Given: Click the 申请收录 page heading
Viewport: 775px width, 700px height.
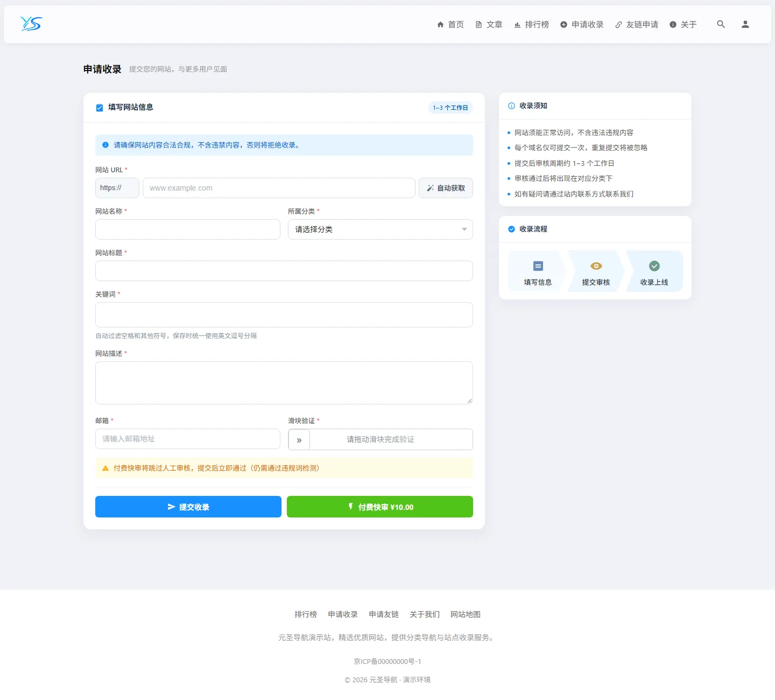Looking at the screenshot, I should (102, 69).
